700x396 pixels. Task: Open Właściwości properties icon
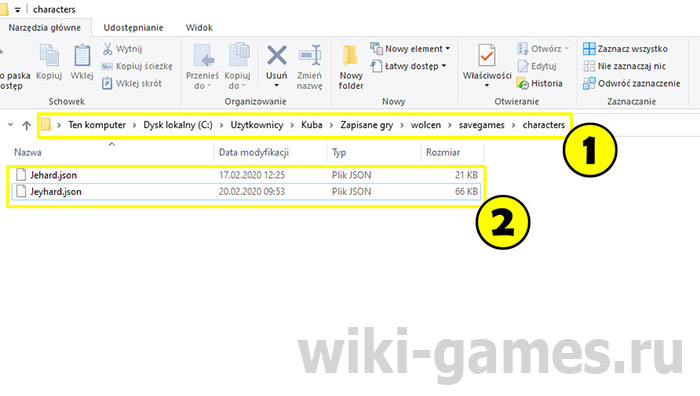click(487, 55)
